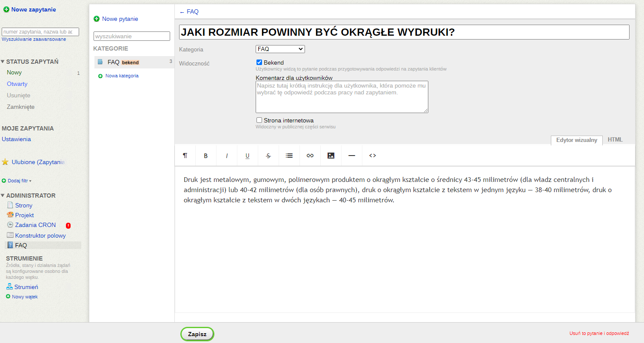Select the FAQ bekend category
Viewport: 644px width, 343px height.
point(134,62)
